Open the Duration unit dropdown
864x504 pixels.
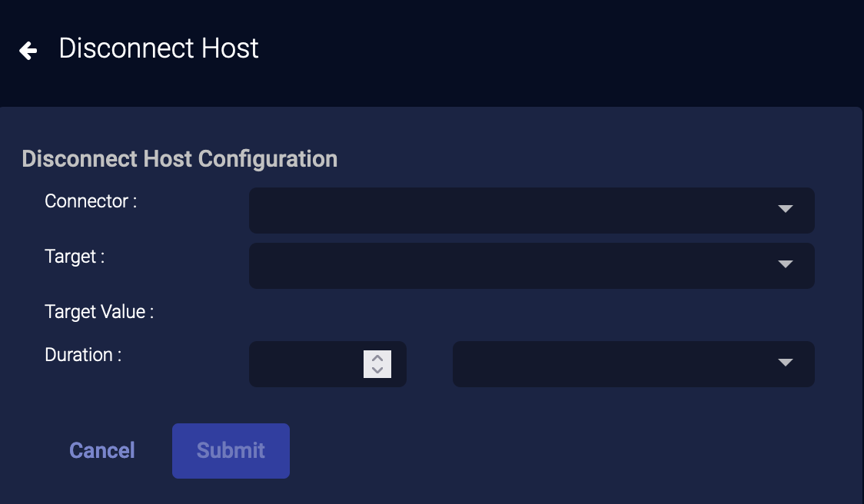615,363
